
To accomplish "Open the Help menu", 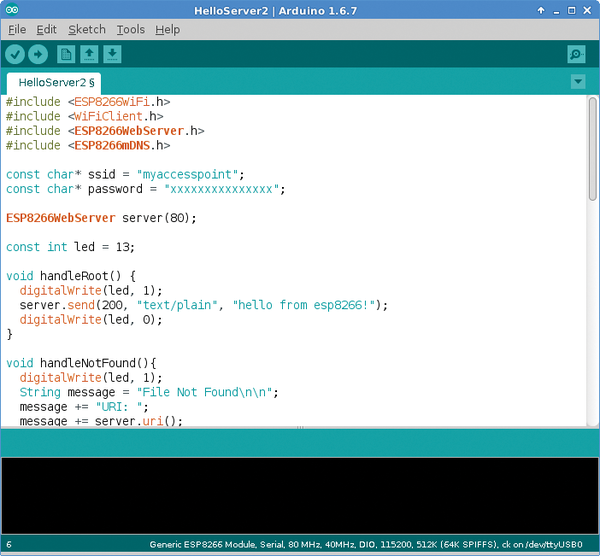I will click(168, 29).
